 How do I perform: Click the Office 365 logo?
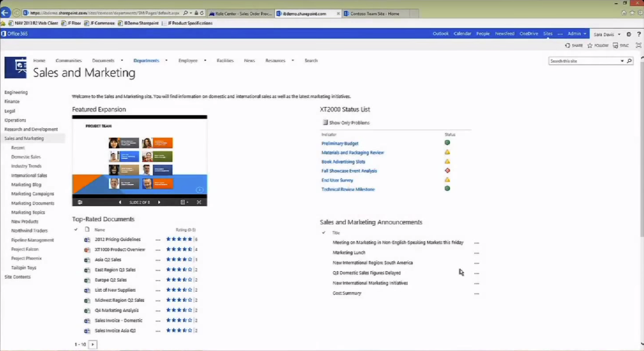(x=15, y=34)
